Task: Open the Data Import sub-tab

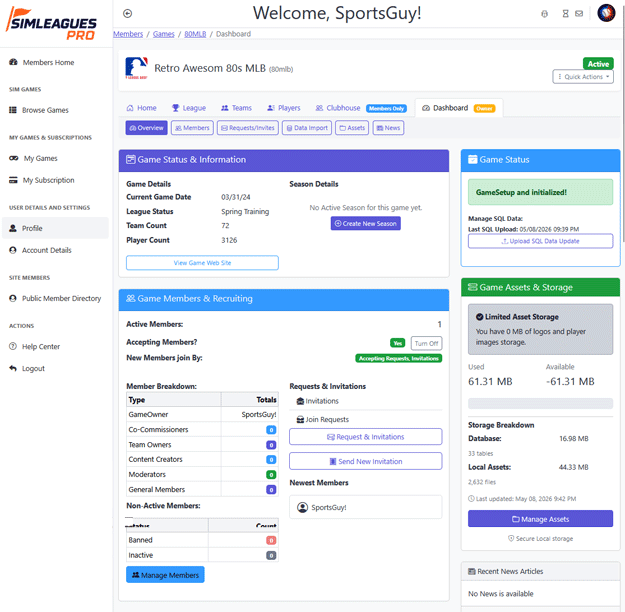Action: 307,128
